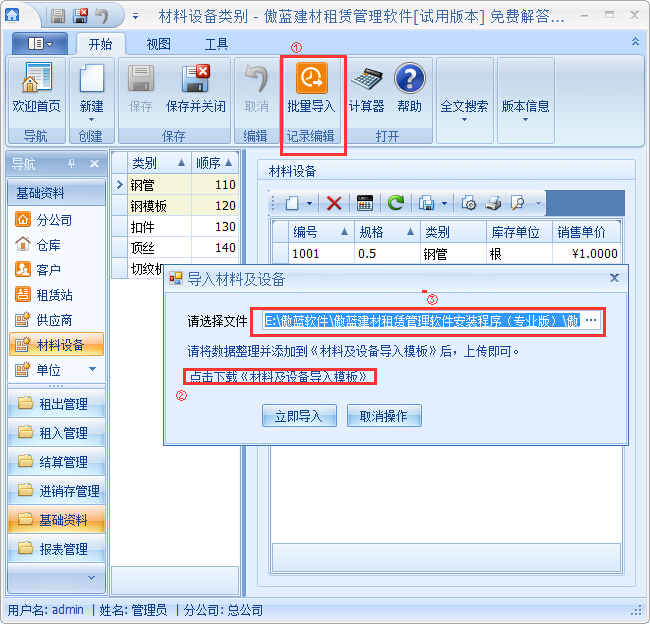Click 保存并关闭 save and close
The height and width of the screenshot is (624, 650).
pos(195,89)
